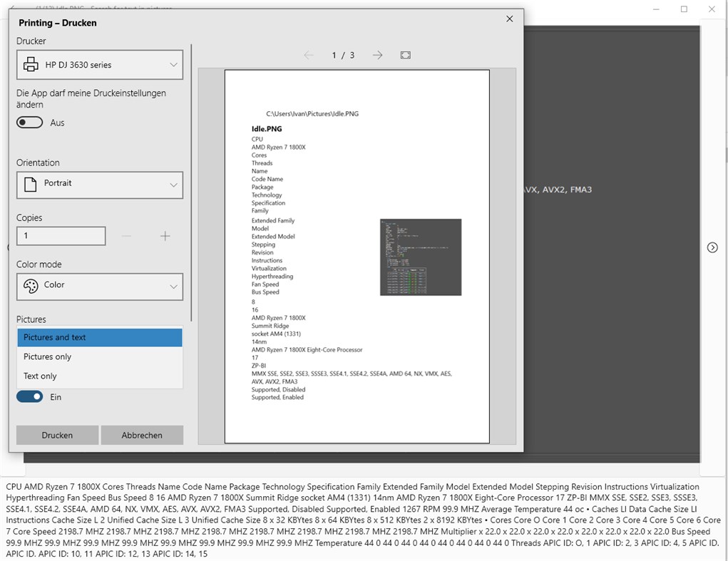This screenshot has width=728, height=561.
Task: Fit the print preview to the window
Action: (x=405, y=55)
